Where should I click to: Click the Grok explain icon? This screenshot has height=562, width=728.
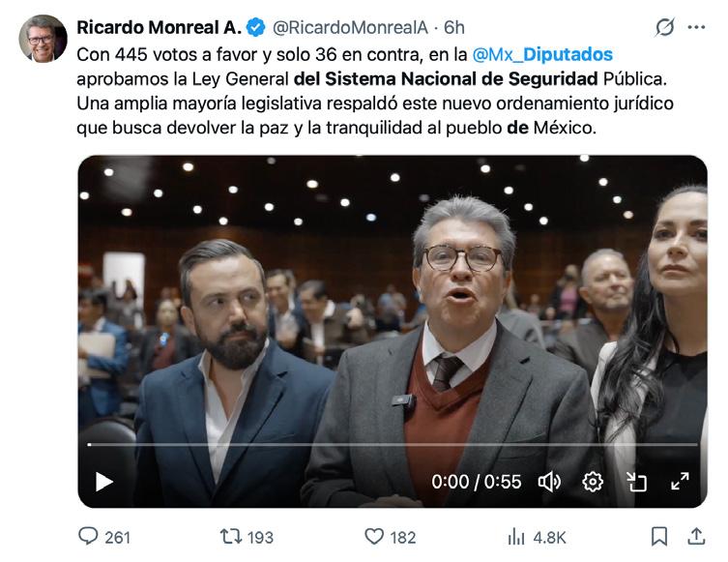664,27
